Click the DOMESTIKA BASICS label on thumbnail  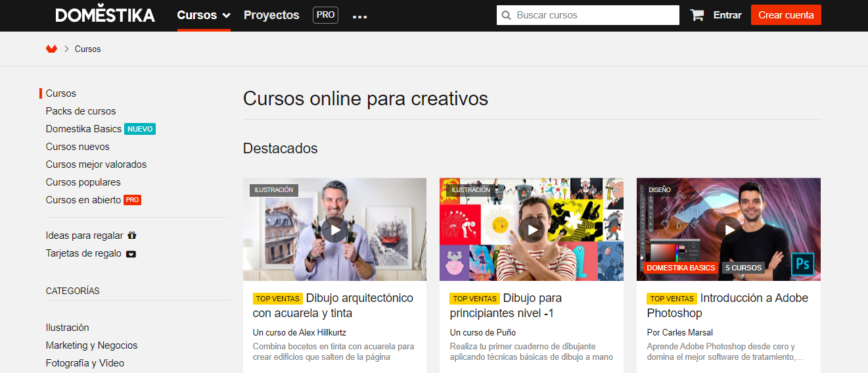pos(681,268)
